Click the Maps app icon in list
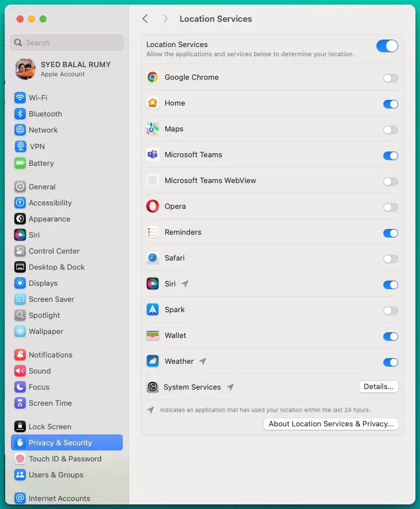Image resolution: width=420 pixels, height=509 pixels. tap(152, 129)
